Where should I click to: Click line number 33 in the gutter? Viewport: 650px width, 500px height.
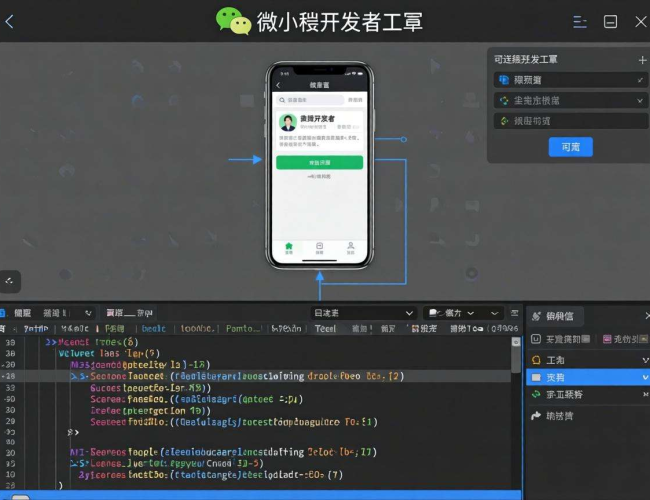pyautogui.click(x=10, y=388)
